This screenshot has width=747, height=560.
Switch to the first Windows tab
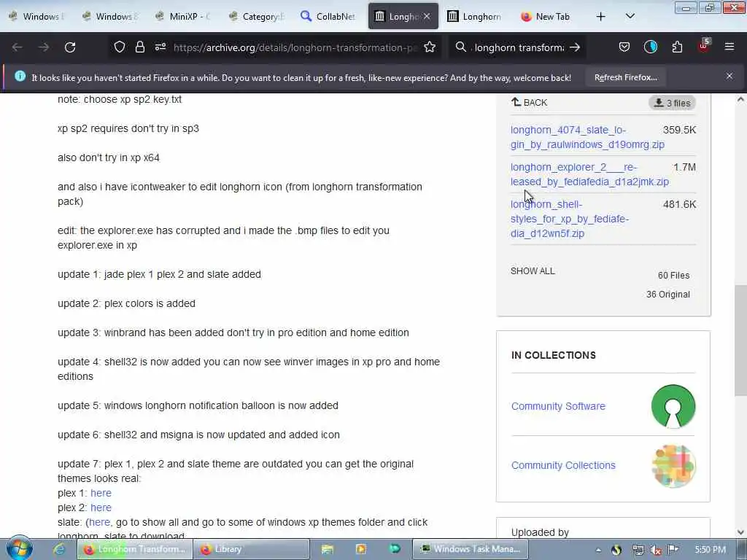click(36, 16)
